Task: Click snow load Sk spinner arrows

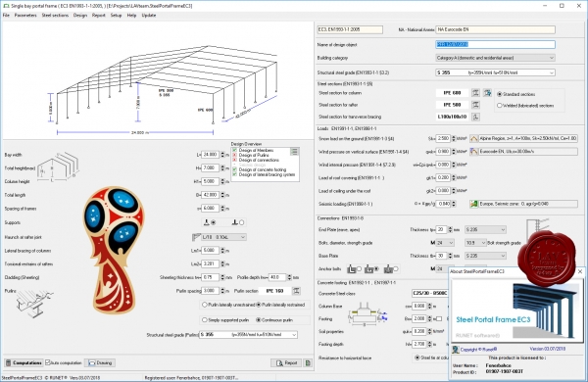Action: pos(454,139)
